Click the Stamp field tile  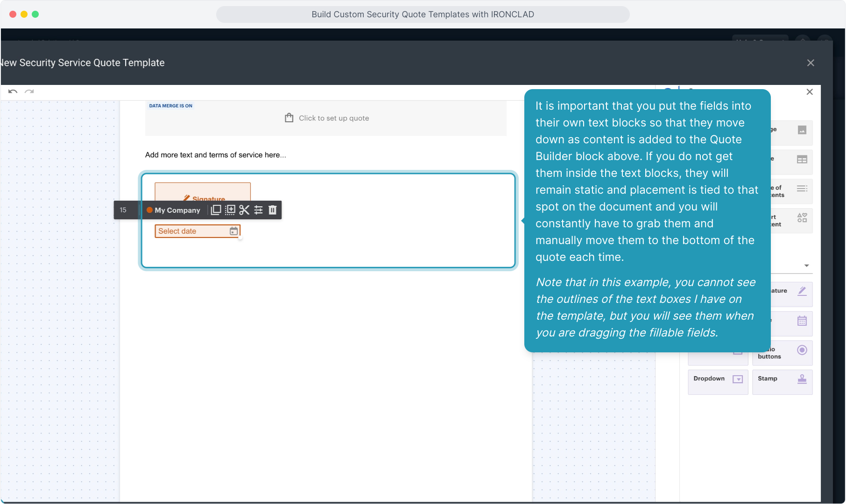(782, 382)
